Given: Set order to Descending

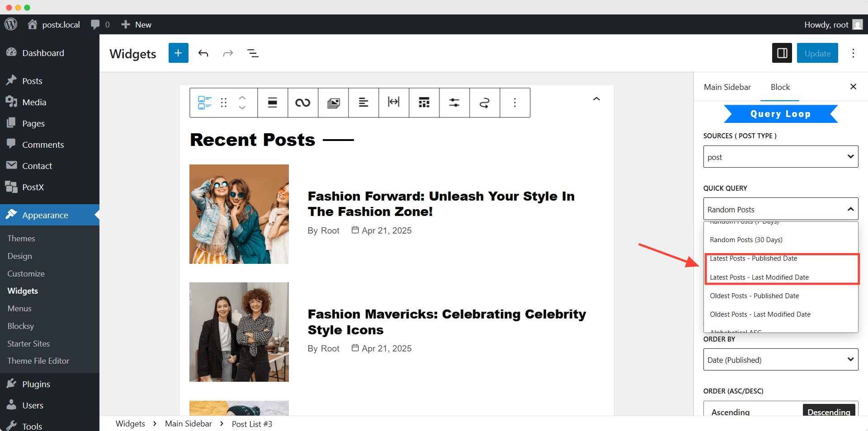Looking at the screenshot, I should click(829, 411).
